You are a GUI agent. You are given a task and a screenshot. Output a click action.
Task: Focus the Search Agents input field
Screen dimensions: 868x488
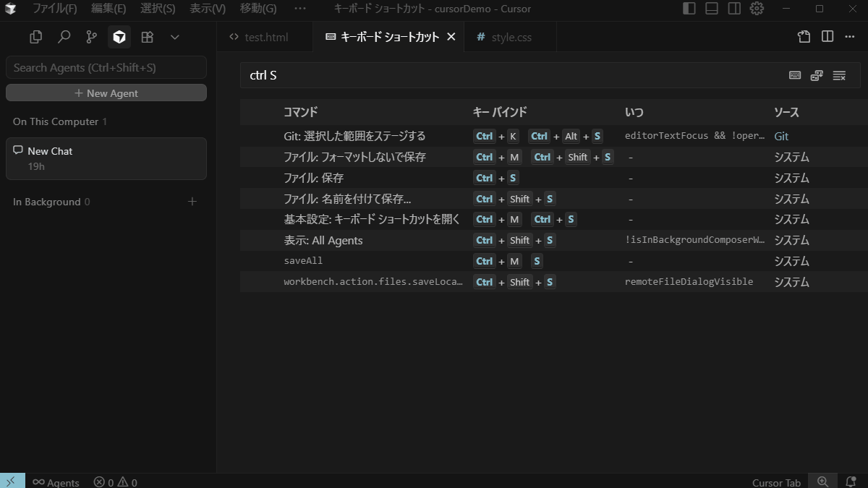[x=106, y=67]
